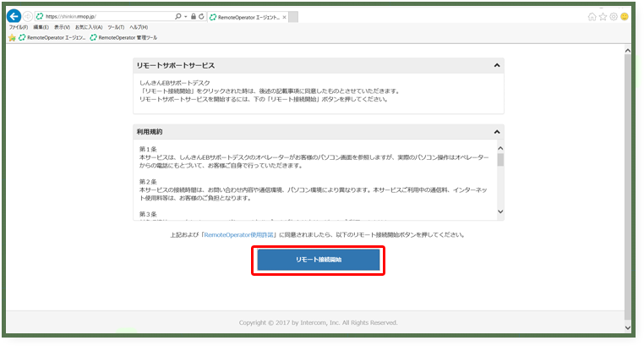
Task: Open the ファイル(F) menu
Action: click(18, 27)
